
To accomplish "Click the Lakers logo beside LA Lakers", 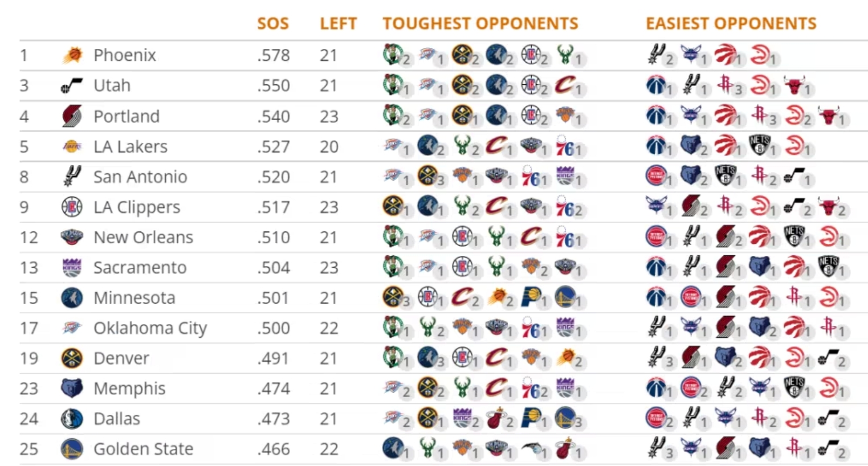I will coord(72,146).
